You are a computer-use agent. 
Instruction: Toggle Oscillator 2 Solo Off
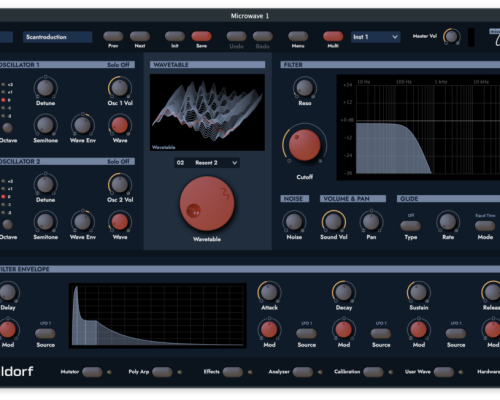pyautogui.click(x=118, y=161)
